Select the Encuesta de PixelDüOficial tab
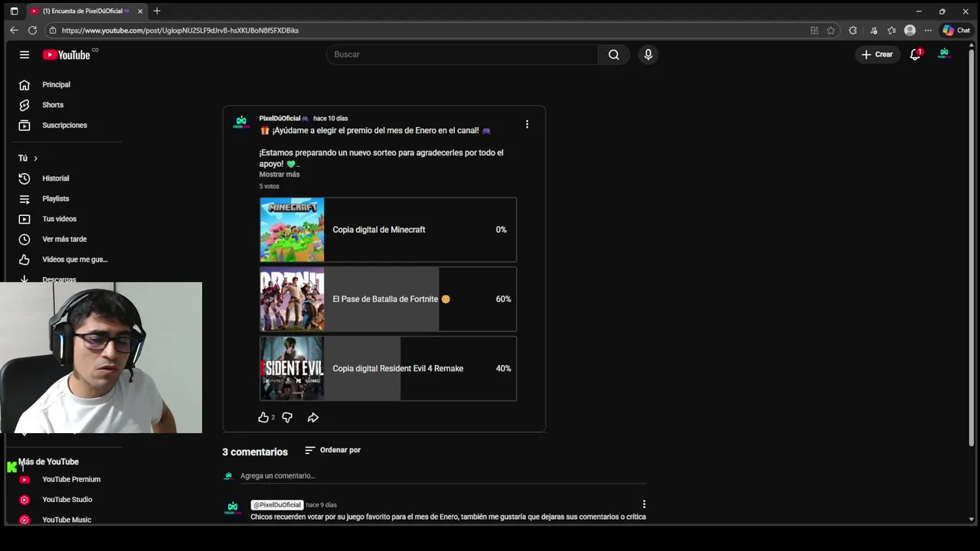This screenshot has height=551, width=980. [86, 11]
